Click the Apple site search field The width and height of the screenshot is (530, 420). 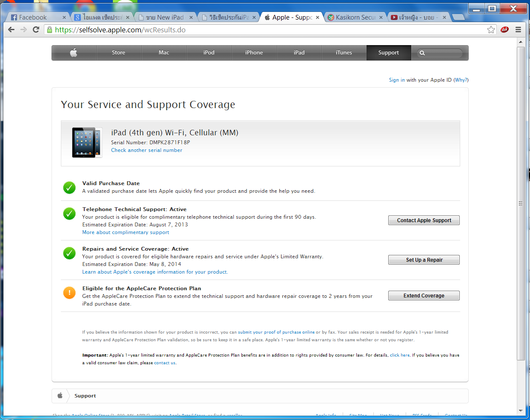click(440, 53)
